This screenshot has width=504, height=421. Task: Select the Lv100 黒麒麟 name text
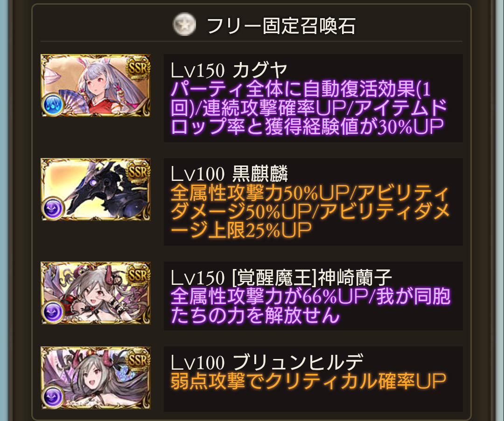(x=229, y=174)
